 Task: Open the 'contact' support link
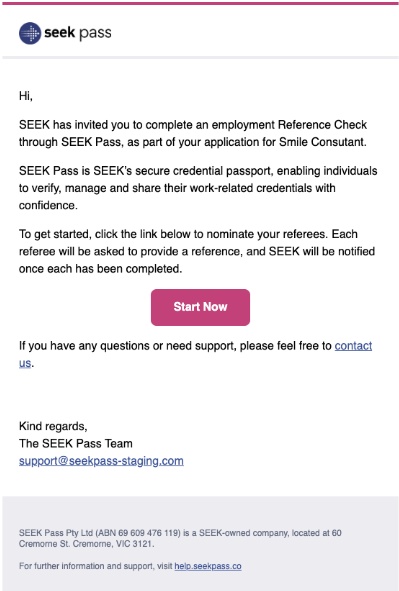pos(353,346)
